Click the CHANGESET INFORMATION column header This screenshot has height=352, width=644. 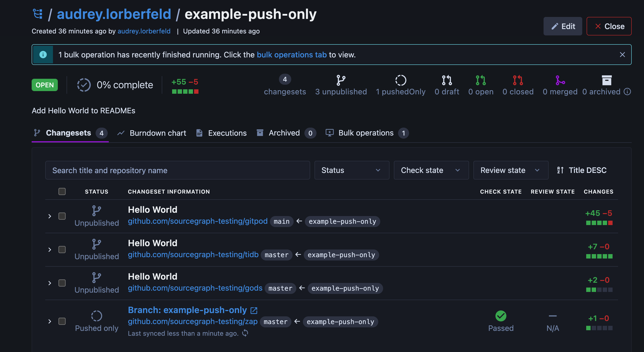(x=169, y=191)
